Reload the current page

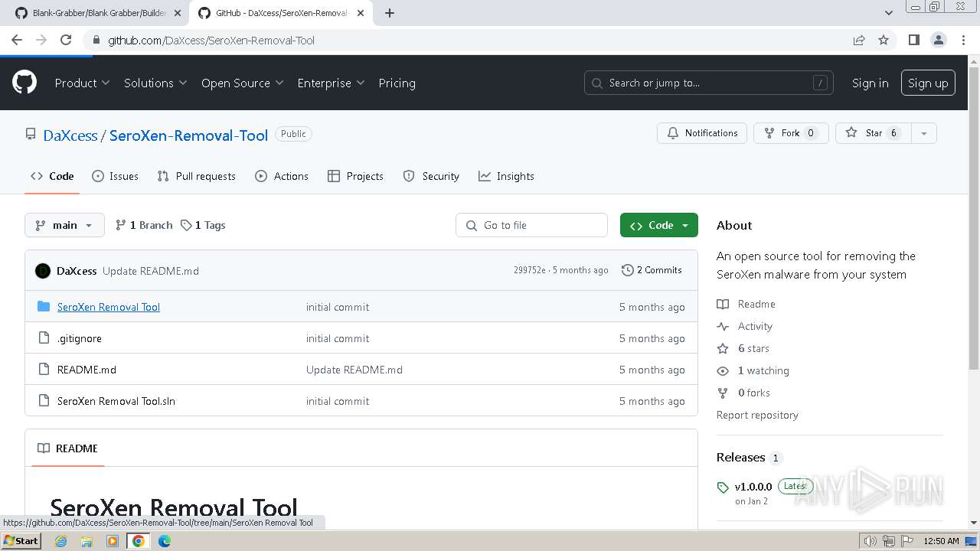tap(66, 40)
